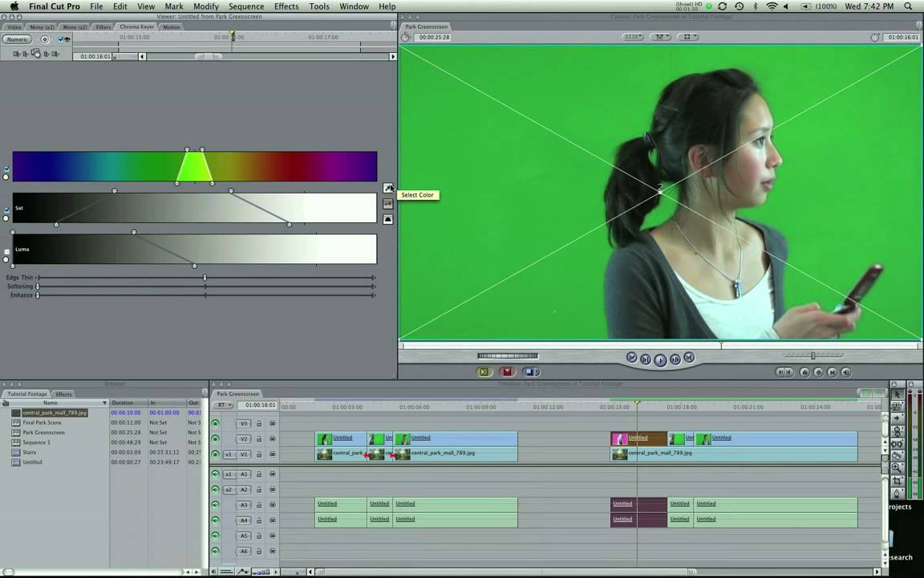Image resolution: width=924 pixels, height=578 pixels.
Task: Lock the A3 audio track
Action: 259,506
